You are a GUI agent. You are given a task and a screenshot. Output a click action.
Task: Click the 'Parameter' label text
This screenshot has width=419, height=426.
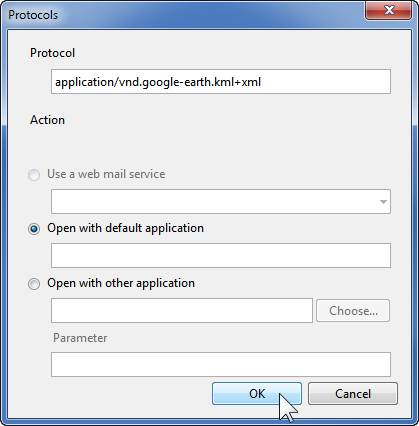coord(80,338)
